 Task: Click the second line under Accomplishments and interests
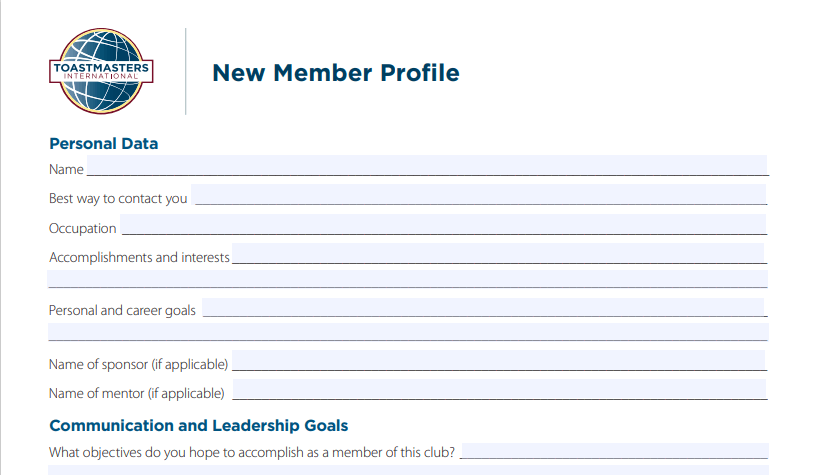coord(407,279)
